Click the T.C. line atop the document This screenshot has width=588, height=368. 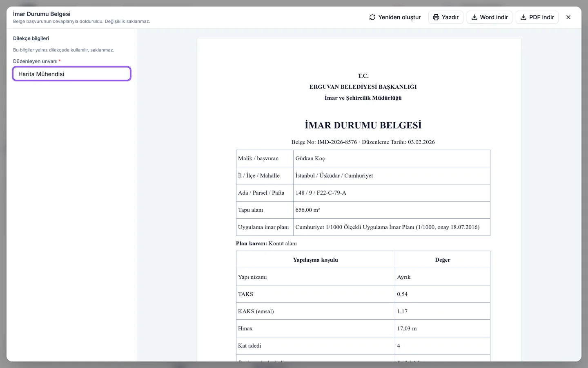[x=363, y=76]
